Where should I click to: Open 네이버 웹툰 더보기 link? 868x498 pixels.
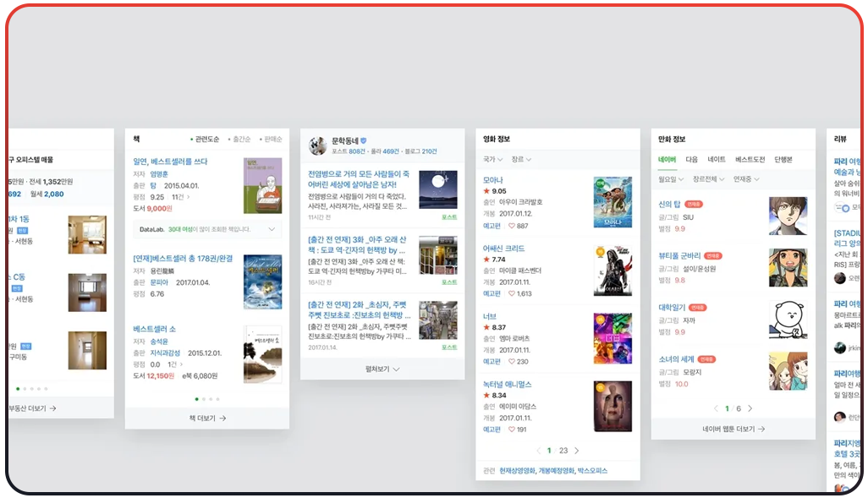(734, 427)
